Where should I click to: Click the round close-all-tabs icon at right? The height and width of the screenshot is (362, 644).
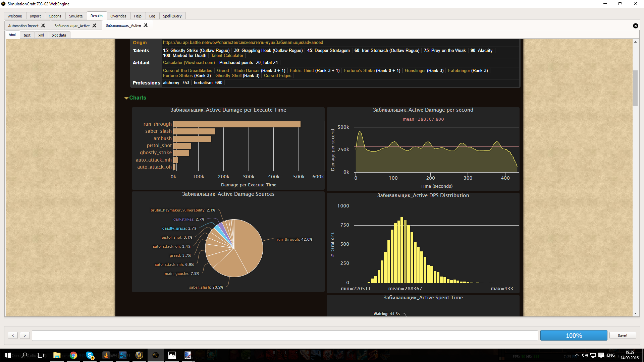(x=635, y=26)
